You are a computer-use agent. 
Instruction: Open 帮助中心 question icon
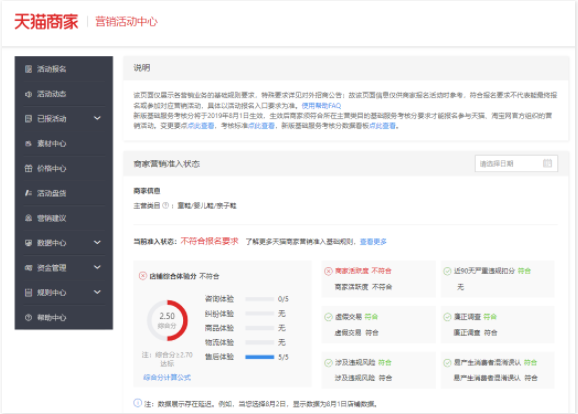pos(28,317)
